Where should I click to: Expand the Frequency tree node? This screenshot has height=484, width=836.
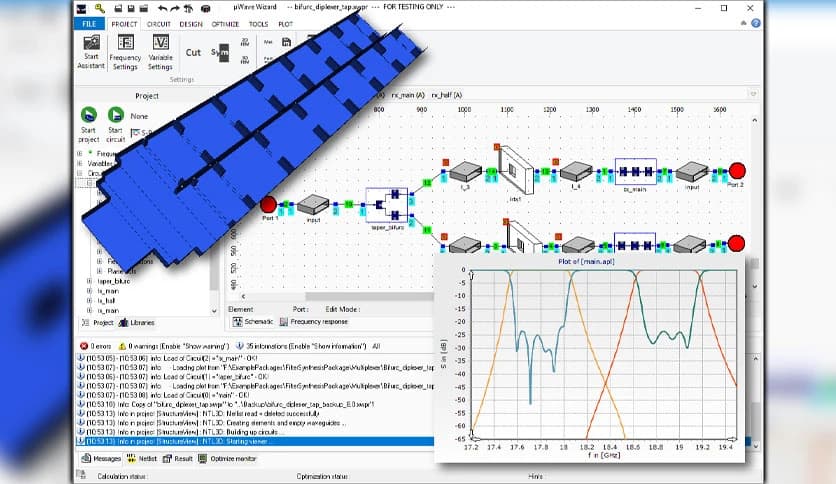click(x=80, y=154)
